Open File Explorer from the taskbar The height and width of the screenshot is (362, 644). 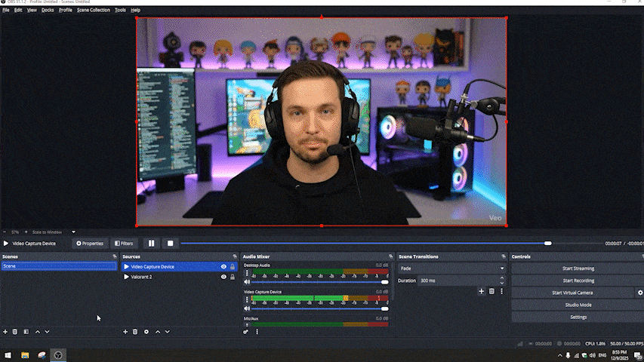click(25, 355)
